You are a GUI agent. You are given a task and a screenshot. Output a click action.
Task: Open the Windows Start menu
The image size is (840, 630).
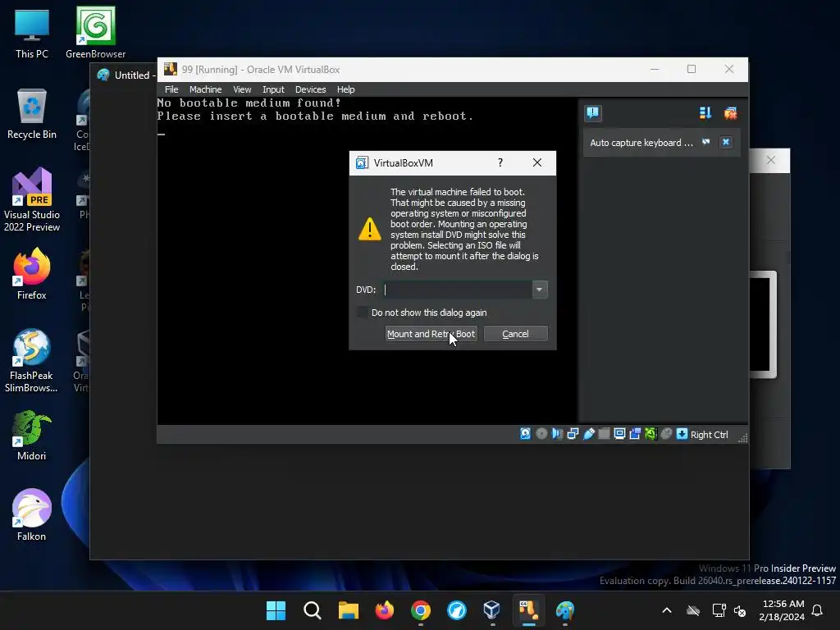pos(276,610)
